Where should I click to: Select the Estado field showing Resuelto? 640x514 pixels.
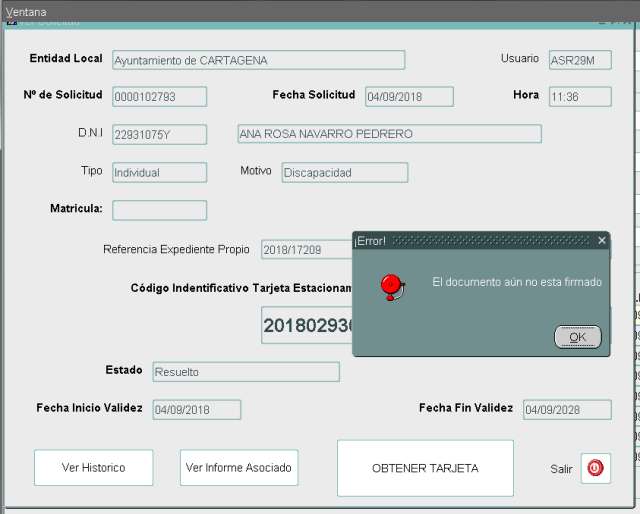tap(245, 372)
